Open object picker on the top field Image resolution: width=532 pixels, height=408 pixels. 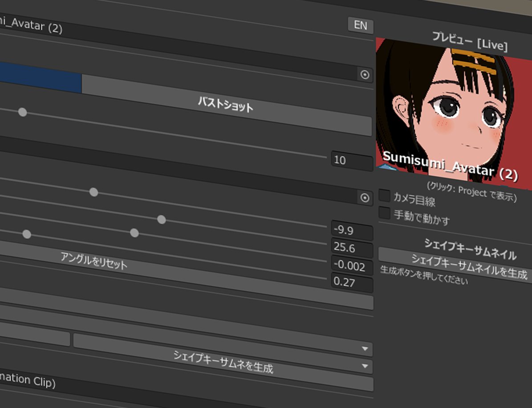365,75
